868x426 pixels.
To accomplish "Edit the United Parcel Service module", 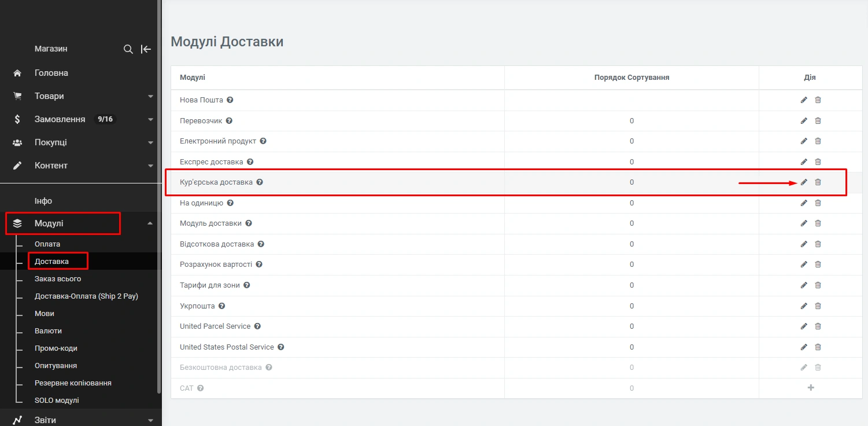I will coord(804,326).
